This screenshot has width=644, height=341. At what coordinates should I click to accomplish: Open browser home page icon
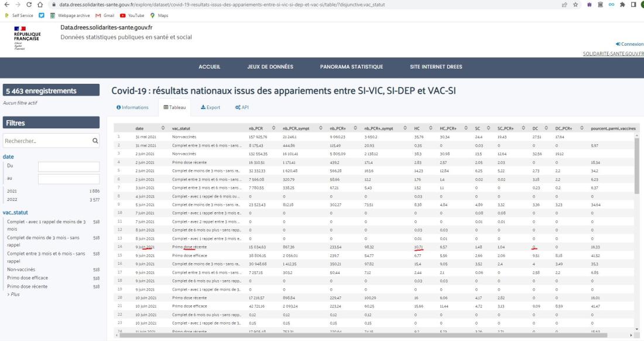click(x=40, y=5)
